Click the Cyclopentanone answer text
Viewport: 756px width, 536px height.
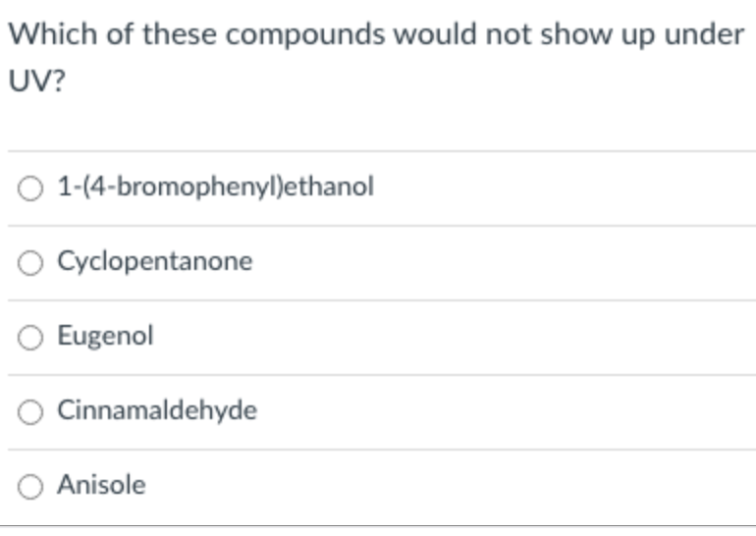pyautogui.click(x=155, y=262)
